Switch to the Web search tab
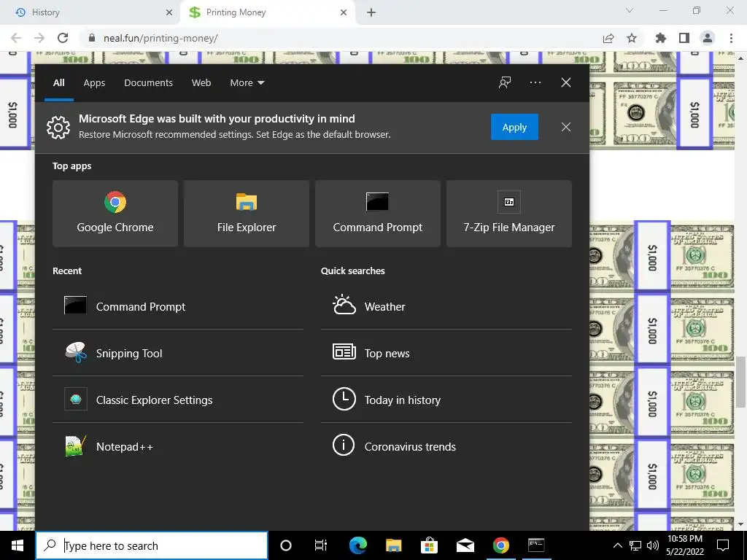 pos(201,83)
